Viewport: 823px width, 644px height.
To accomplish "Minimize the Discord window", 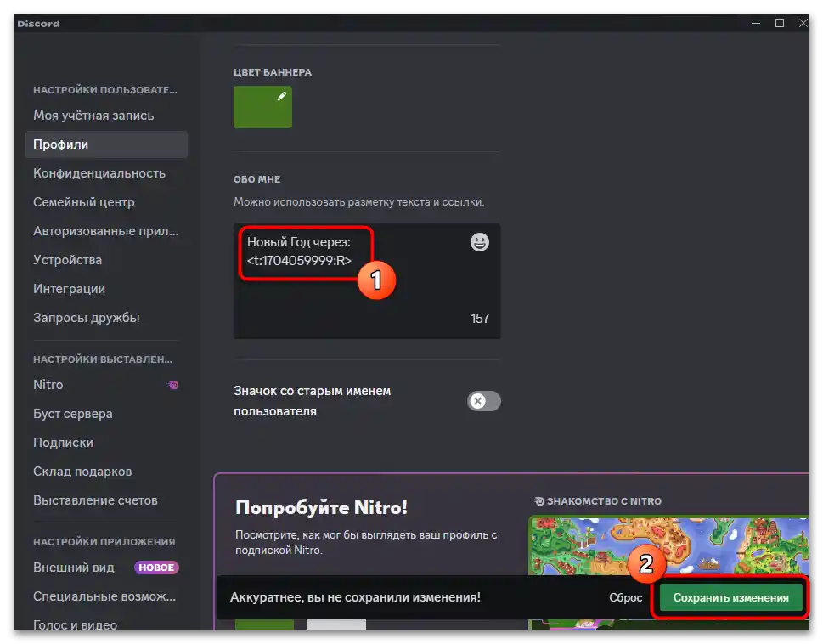I will click(756, 23).
